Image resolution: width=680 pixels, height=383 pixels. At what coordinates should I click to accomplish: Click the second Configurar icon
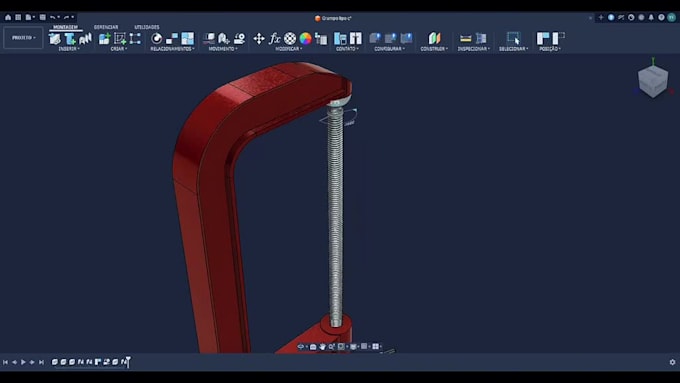tap(391, 39)
